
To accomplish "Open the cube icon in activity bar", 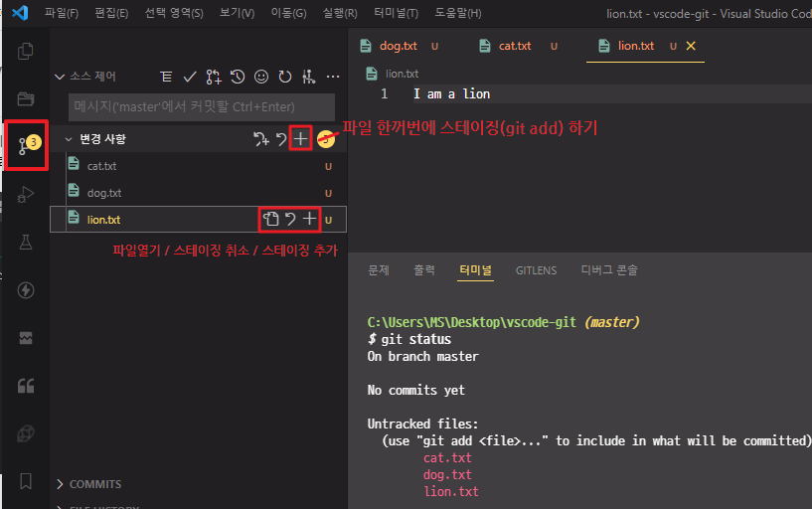I will pos(26,433).
